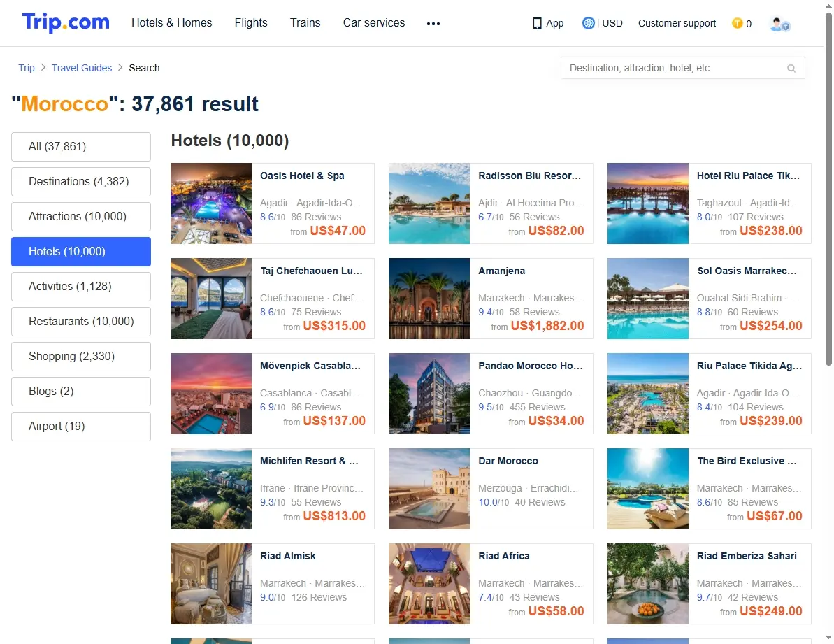The height and width of the screenshot is (644, 834).
Task: Open Taj Chefchaouen hotel photo
Action: (x=210, y=299)
